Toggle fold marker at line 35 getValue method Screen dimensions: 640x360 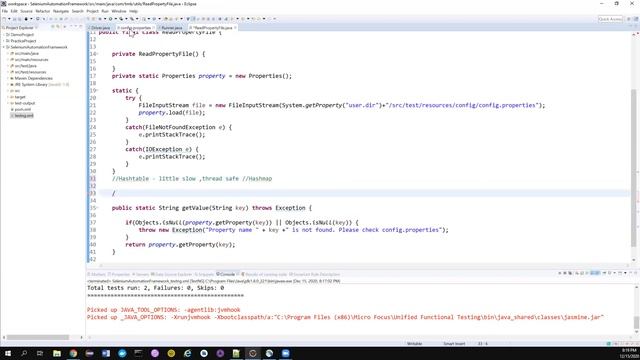(97, 208)
